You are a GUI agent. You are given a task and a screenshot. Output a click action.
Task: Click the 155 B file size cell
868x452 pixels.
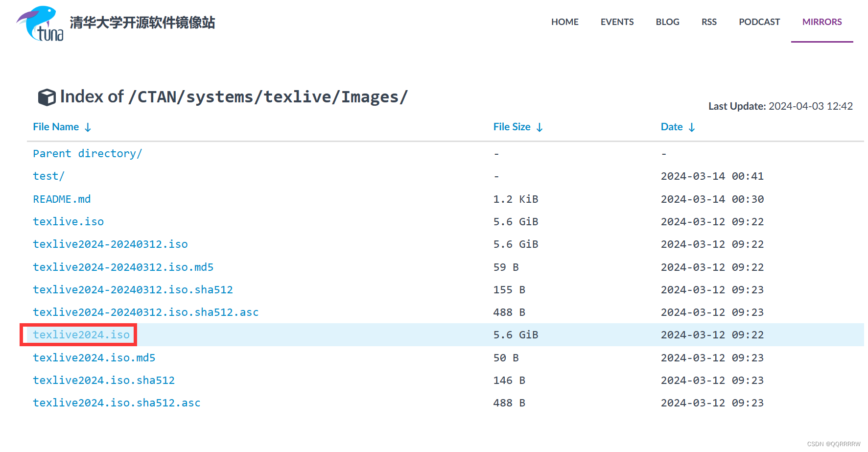tap(509, 290)
